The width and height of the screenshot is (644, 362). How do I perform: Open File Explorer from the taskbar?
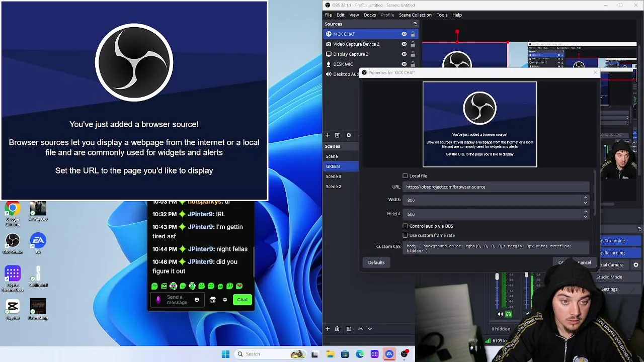coord(330,354)
